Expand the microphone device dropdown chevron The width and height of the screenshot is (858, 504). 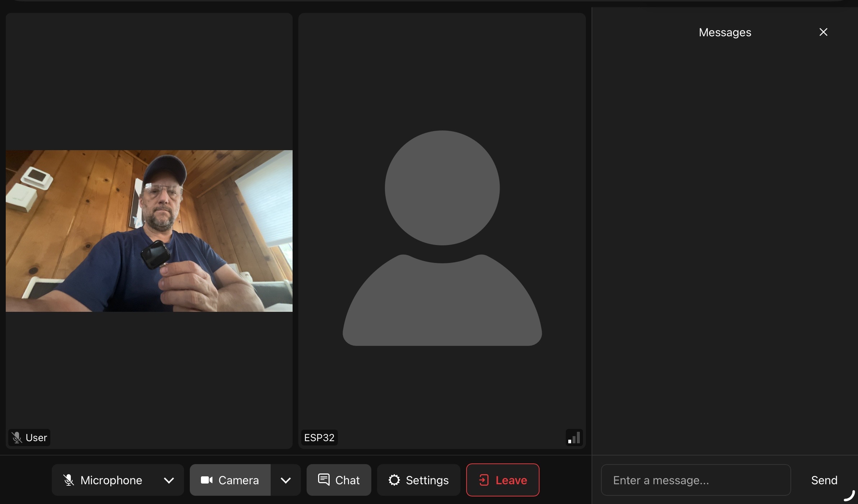(x=169, y=480)
